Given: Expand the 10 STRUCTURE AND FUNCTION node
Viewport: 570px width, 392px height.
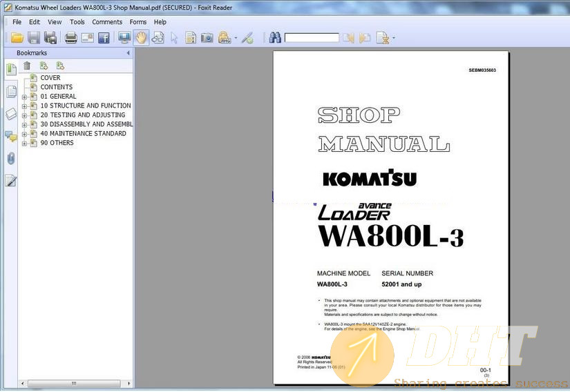Looking at the screenshot, I should [x=24, y=106].
